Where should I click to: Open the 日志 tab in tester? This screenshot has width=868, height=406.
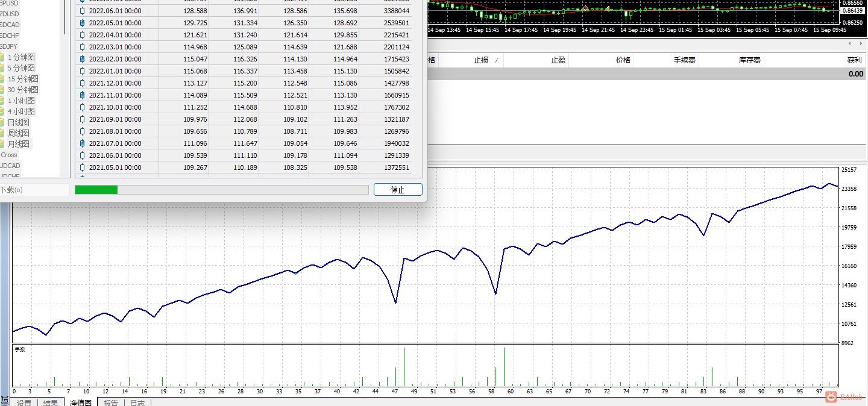(137, 402)
